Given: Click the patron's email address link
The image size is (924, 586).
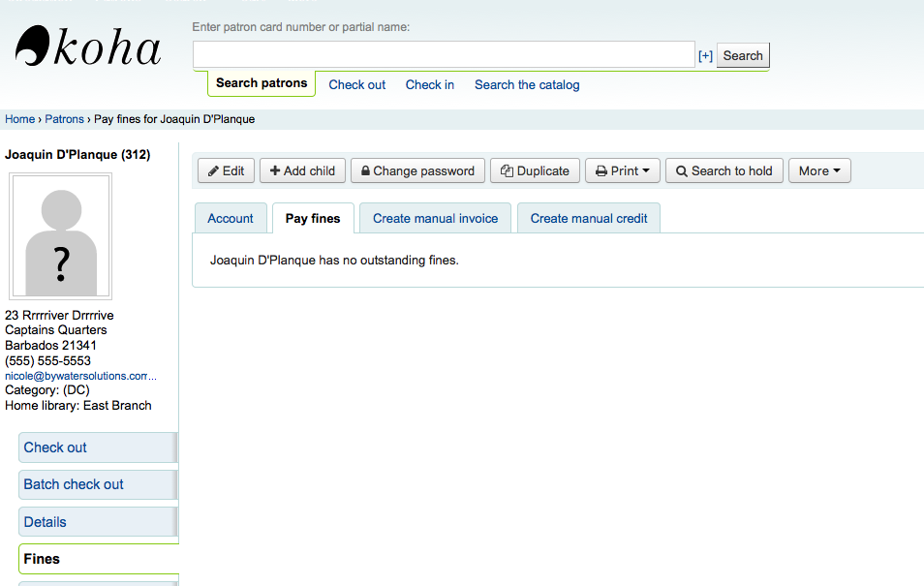Looking at the screenshot, I should (x=80, y=376).
